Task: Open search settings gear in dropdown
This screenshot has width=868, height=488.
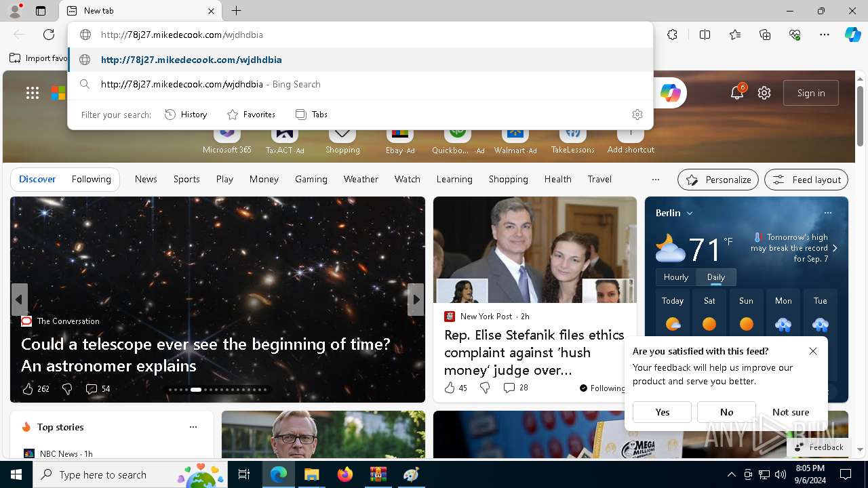Action: click(x=637, y=115)
